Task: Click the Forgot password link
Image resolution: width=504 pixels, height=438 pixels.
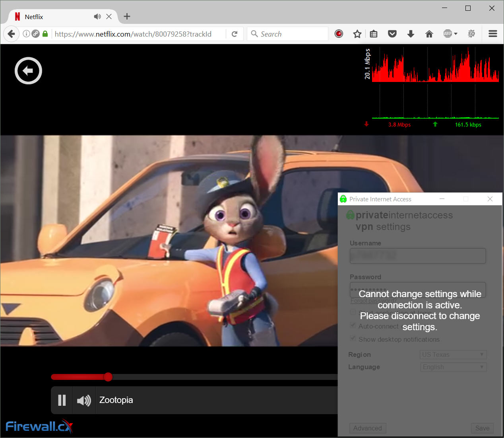Action: coord(373,301)
